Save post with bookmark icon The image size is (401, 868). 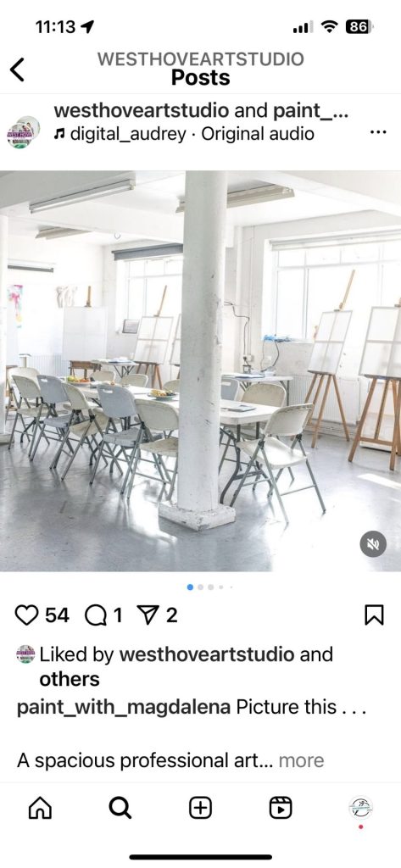coord(375,615)
